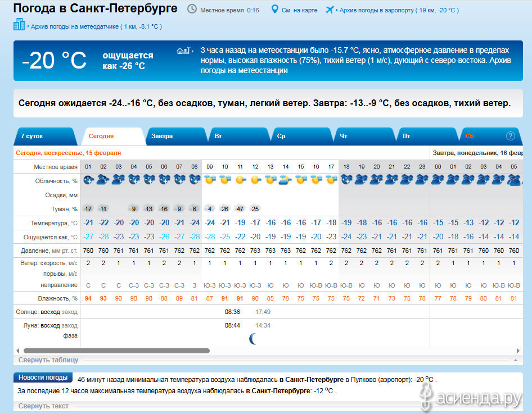
Task: Open the См. на карте link
Action: tap(299, 10)
